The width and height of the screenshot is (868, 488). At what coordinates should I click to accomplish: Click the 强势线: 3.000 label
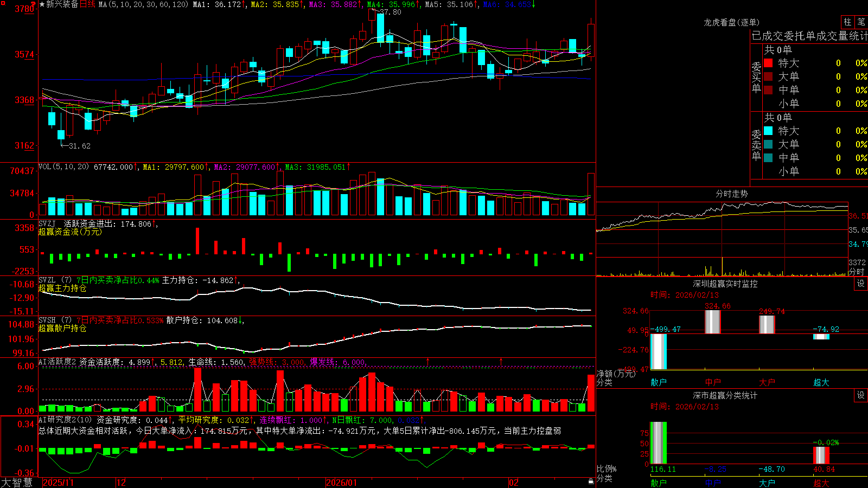pyautogui.click(x=278, y=362)
